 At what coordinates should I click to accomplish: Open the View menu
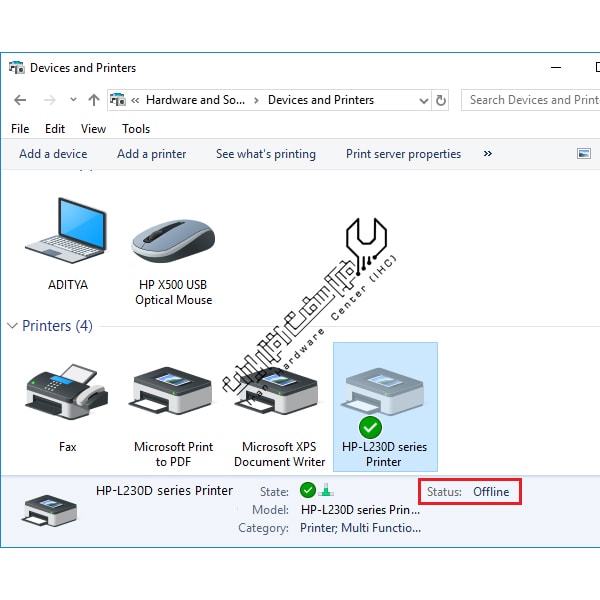point(93,129)
